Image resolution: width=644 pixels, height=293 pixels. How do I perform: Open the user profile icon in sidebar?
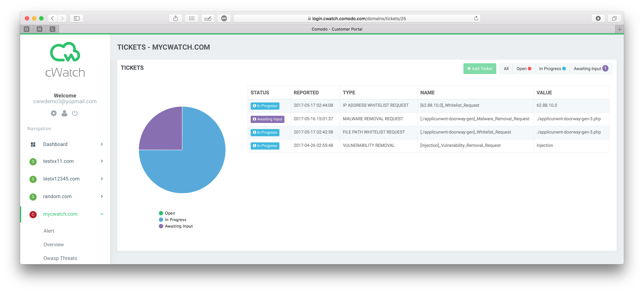[64, 113]
